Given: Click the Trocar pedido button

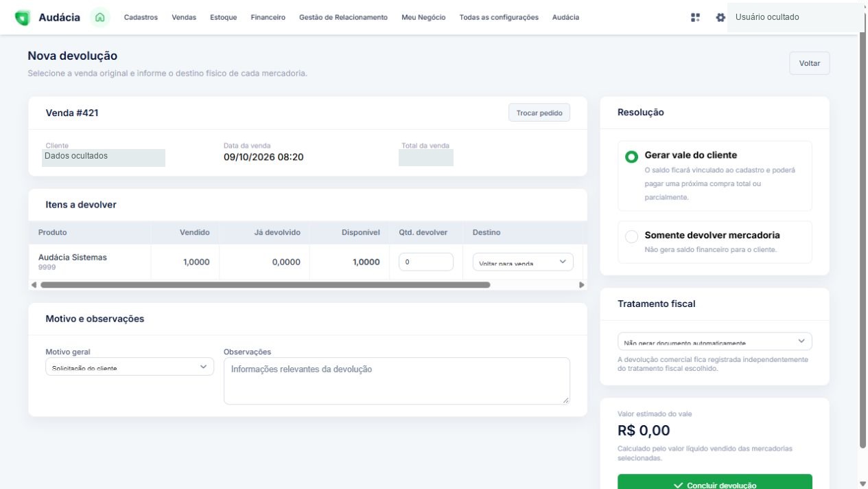Looking at the screenshot, I should [x=539, y=113].
